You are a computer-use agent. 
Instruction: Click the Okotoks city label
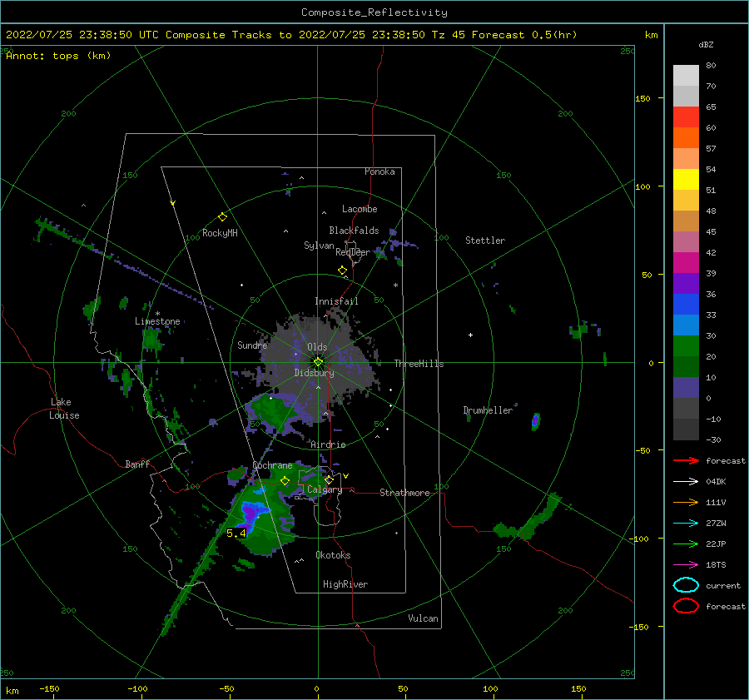tap(333, 555)
